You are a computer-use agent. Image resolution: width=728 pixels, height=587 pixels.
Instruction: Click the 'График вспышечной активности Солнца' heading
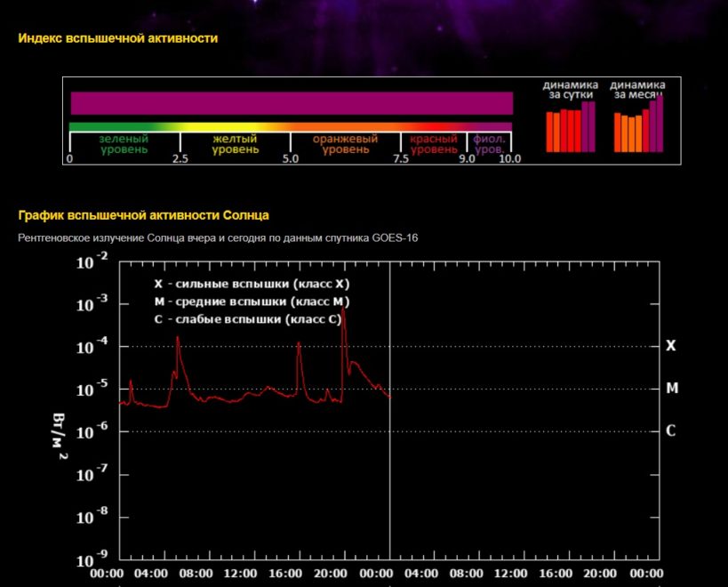[x=143, y=215]
